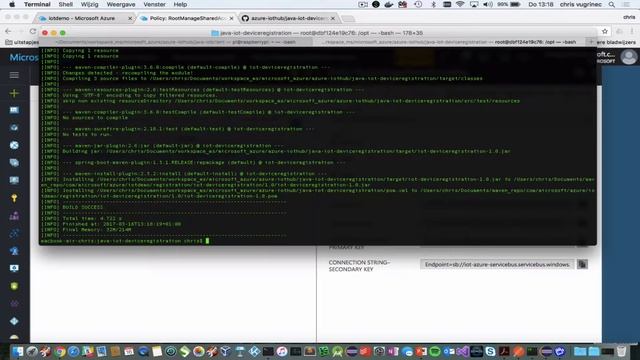Open the Bluetooth status menu
The image size is (640, 360).
pyautogui.click(x=433, y=4)
